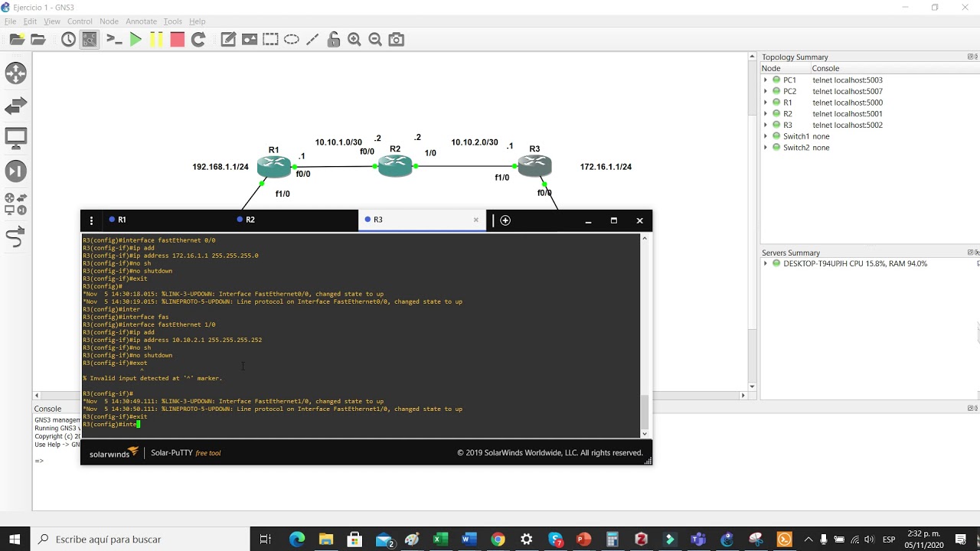
Task: Click the canvas horizontal scrollbar
Action: (390, 396)
